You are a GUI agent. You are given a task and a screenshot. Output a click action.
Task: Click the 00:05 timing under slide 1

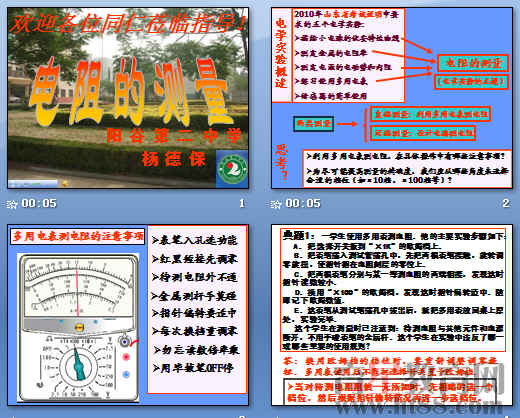coord(39,203)
